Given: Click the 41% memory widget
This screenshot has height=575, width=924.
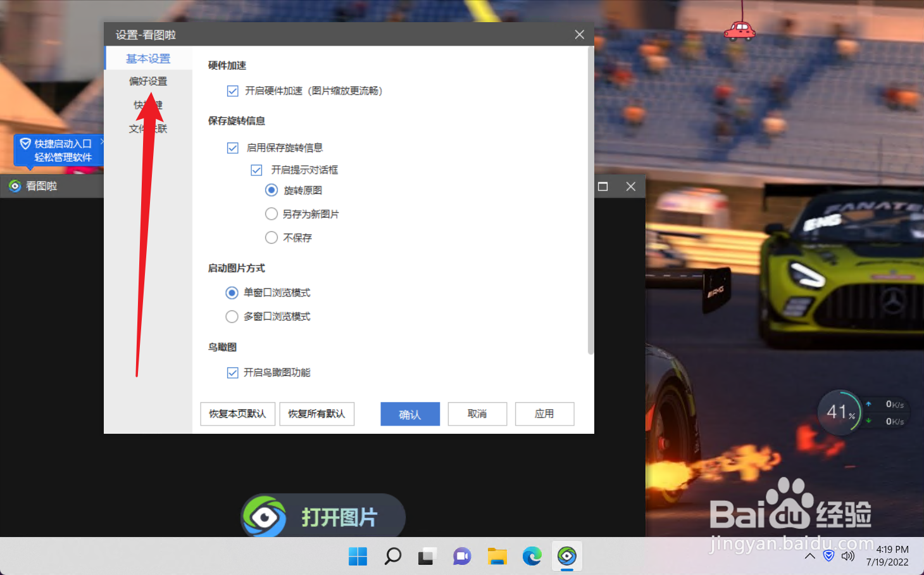Looking at the screenshot, I should 840,412.
